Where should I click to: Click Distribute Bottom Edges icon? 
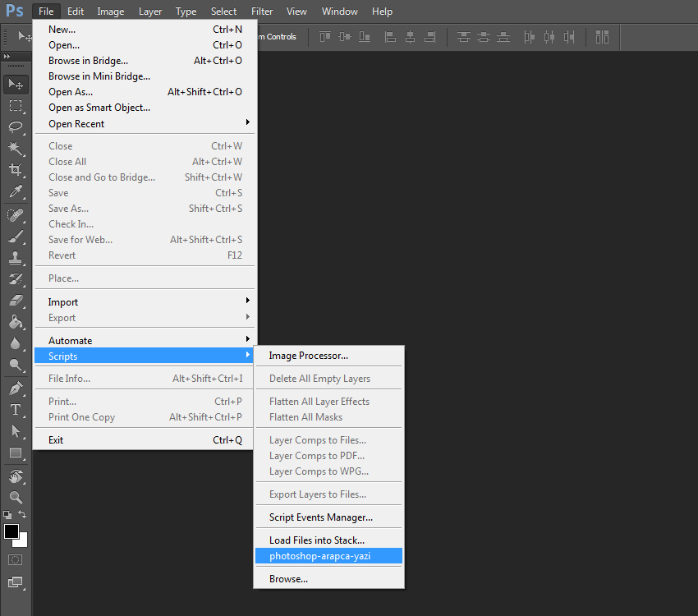coord(503,36)
